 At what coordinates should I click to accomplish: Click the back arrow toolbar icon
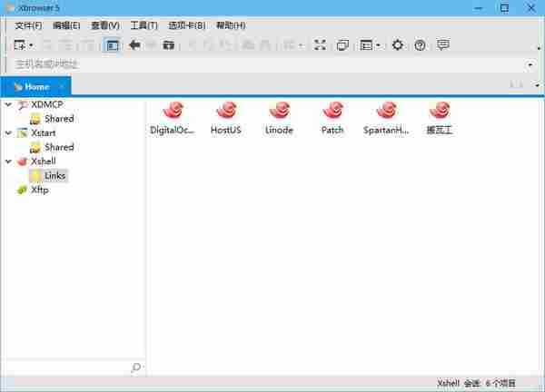pyautogui.click(x=134, y=44)
